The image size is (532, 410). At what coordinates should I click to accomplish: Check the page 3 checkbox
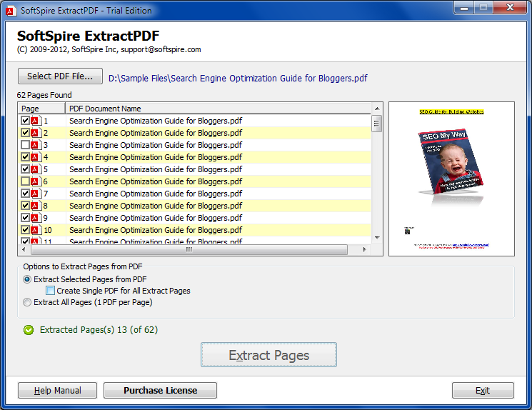26,145
